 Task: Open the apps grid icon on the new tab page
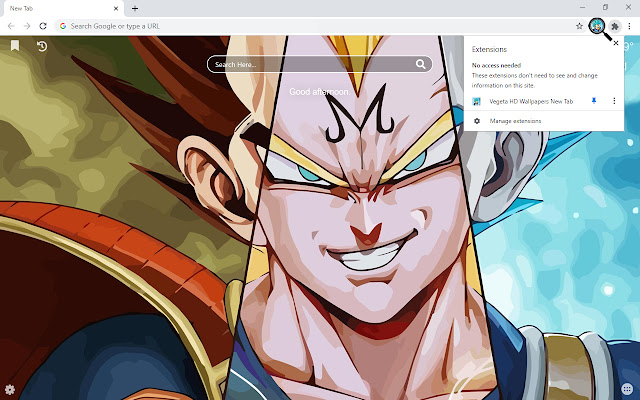[x=627, y=389]
